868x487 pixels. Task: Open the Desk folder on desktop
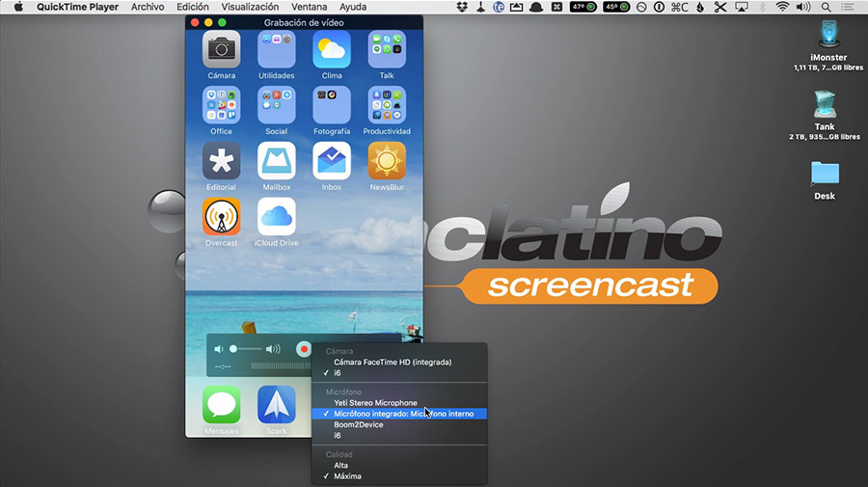click(x=825, y=174)
